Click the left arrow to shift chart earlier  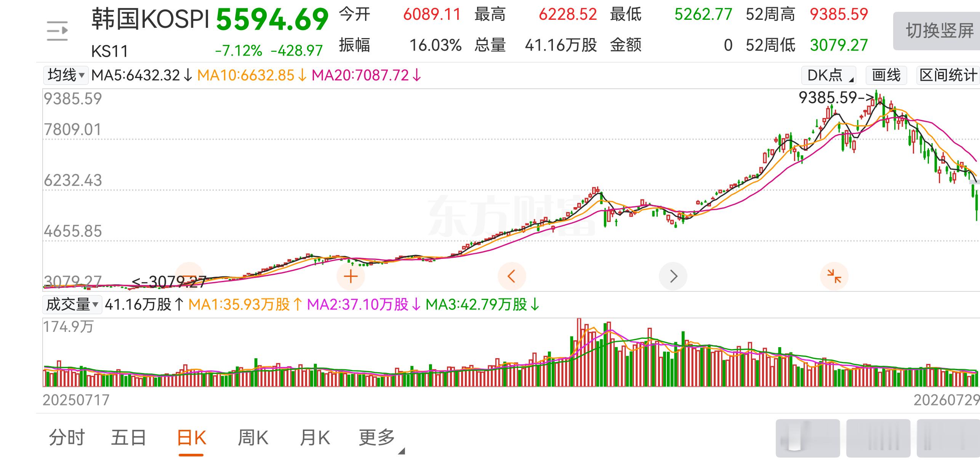tap(512, 276)
